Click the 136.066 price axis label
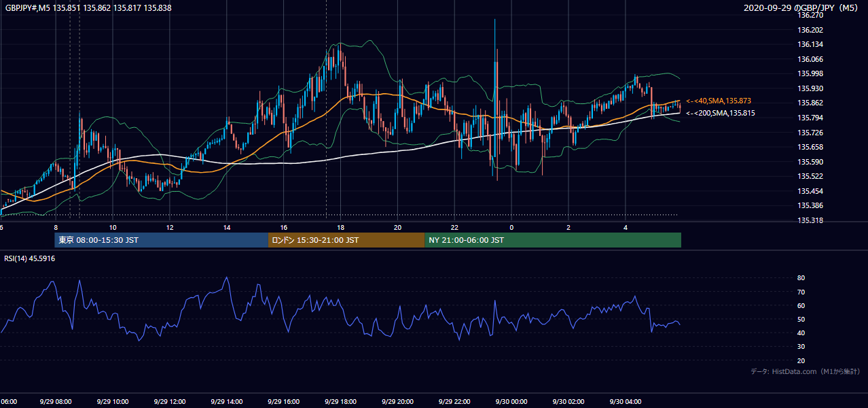868x408 pixels. 811,59
